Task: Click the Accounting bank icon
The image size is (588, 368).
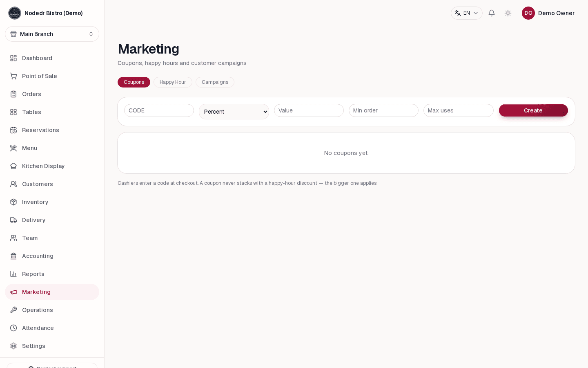Action: click(x=13, y=256)
